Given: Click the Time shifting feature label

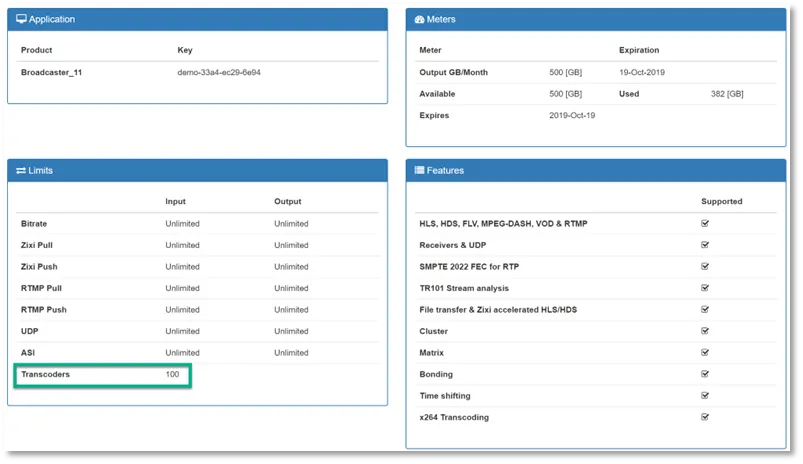Looking at the screenshot, I should pyautogui.click(x=445, y=396).
